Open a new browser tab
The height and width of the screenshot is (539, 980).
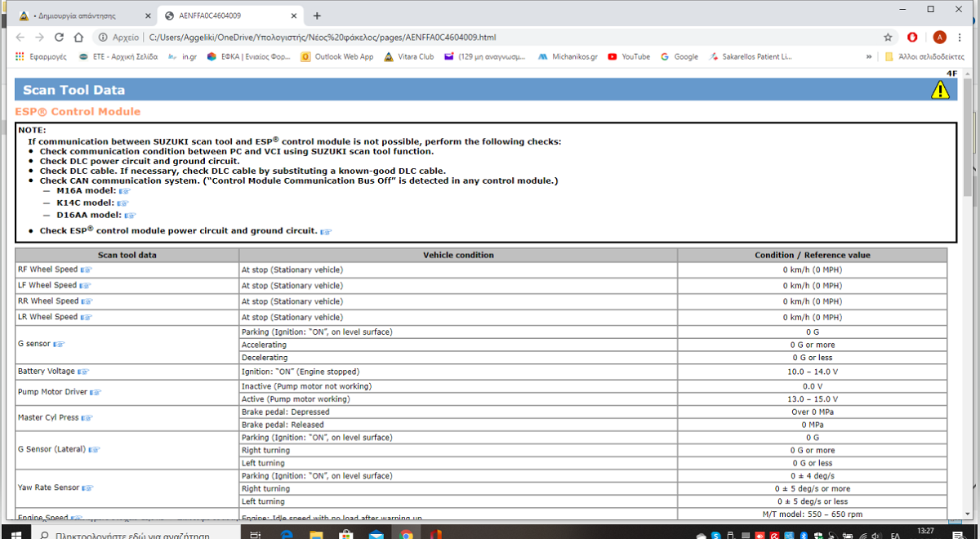pos(317,16)
